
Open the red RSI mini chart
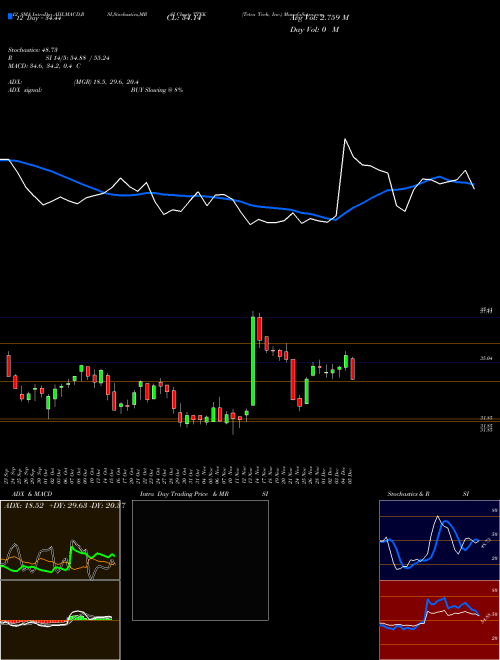[439, 620]
